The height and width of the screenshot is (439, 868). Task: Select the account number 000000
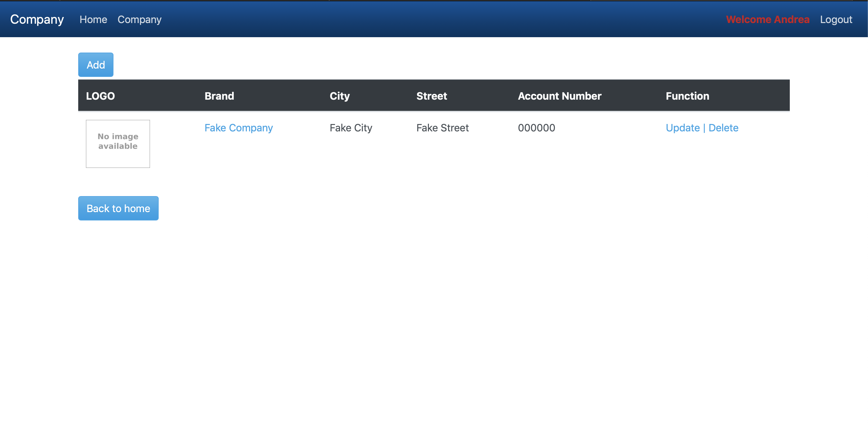tap(537, 128)
